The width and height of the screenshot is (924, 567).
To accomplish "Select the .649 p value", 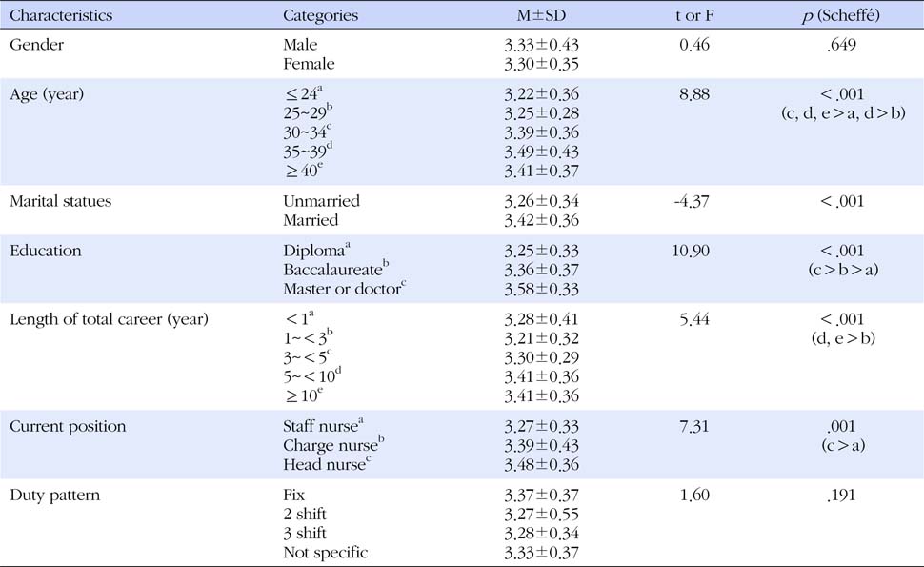I will click(841, 45).
